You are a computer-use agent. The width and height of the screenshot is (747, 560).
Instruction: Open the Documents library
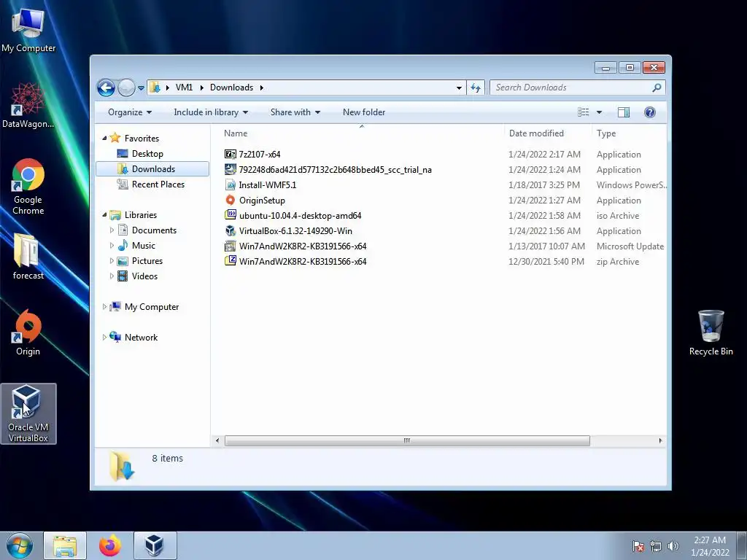pyautogui.click(x=154, y=230)
